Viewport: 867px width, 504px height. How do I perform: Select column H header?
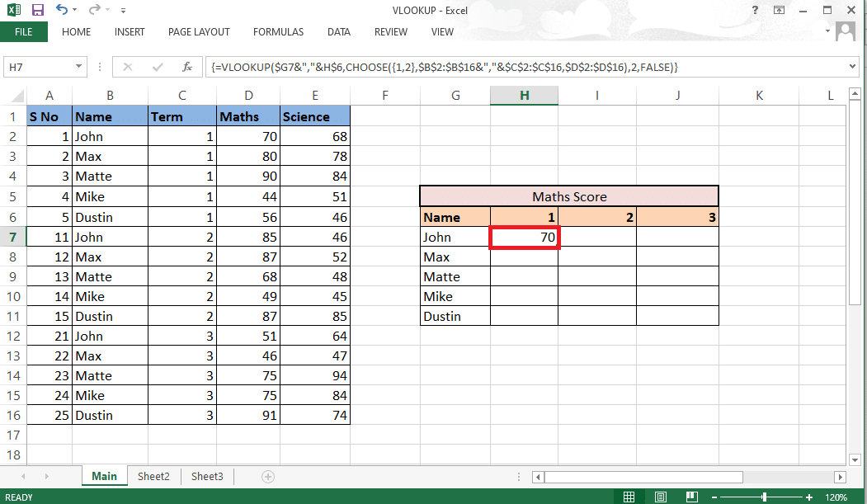coord(524,96)
